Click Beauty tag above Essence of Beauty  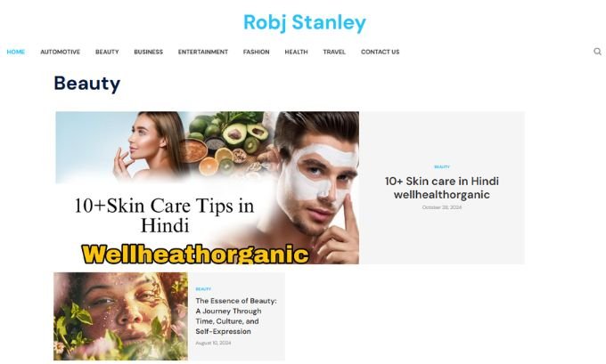click(203, 288)
